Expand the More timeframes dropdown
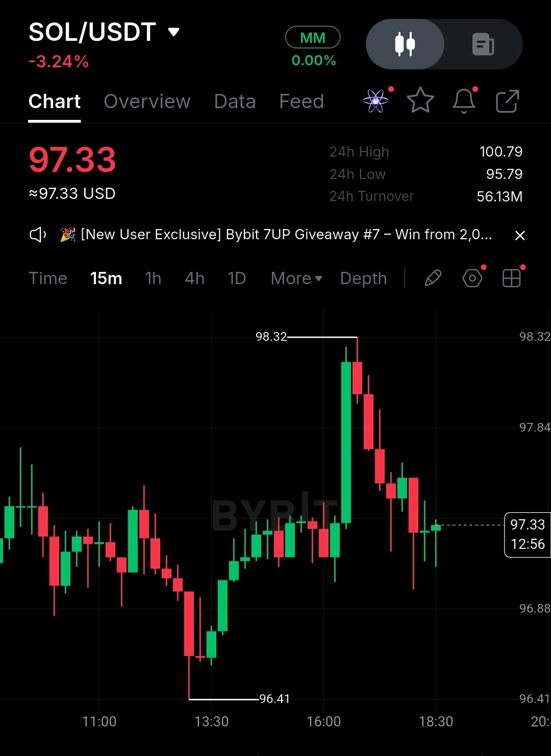Image resolution: width=551 pixels, height=756 pixels. 296,279
